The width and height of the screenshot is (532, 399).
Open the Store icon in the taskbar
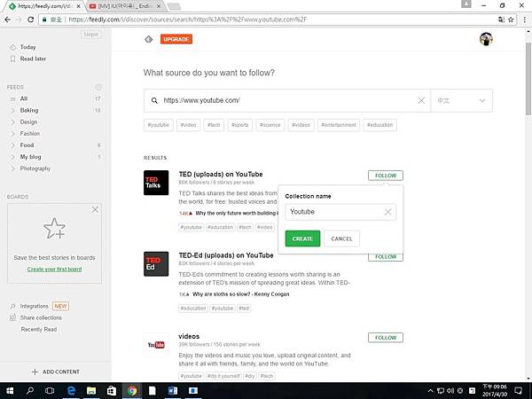(x=112, y=391)
